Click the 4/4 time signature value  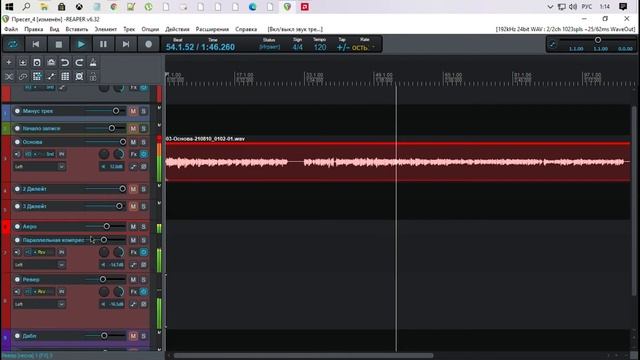pyautogui.click(x=298, y=47)
